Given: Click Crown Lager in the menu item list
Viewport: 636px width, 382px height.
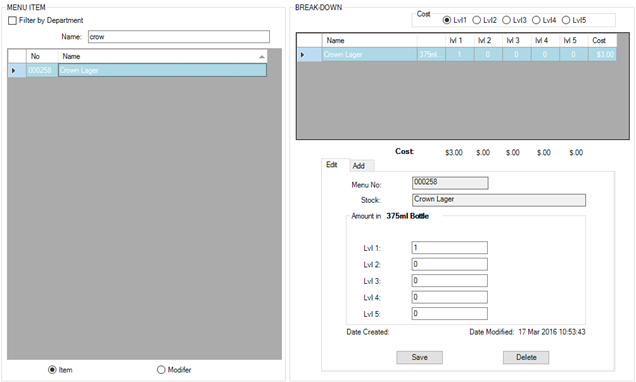Looking at the screenshot, I should (x=162, y=70).
